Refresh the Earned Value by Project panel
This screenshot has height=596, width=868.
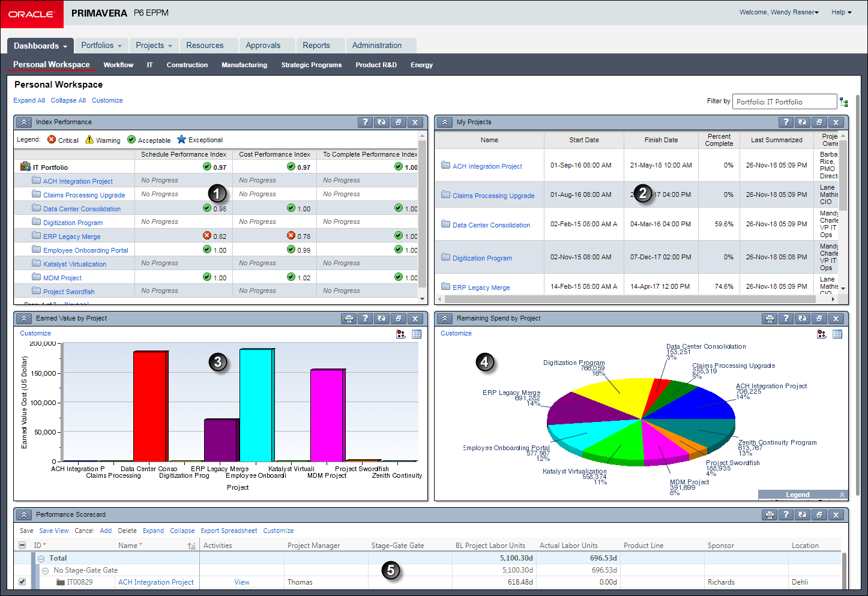(x=382, y=318)
